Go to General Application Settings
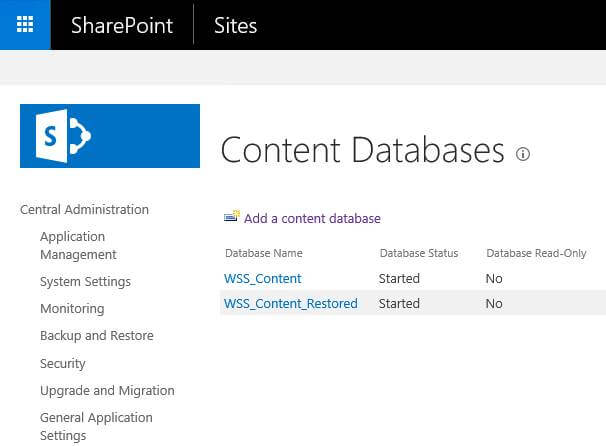 96,426
